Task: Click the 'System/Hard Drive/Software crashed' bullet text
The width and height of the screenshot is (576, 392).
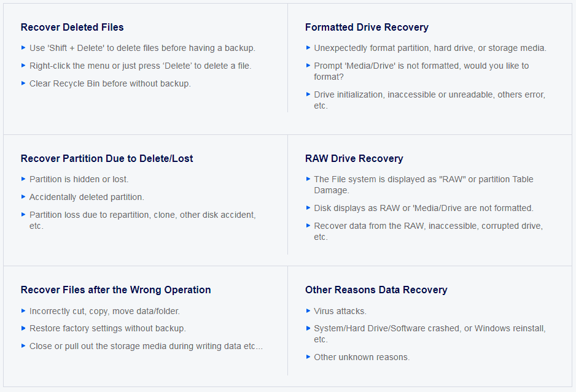Action: click(x=429, y=329)
